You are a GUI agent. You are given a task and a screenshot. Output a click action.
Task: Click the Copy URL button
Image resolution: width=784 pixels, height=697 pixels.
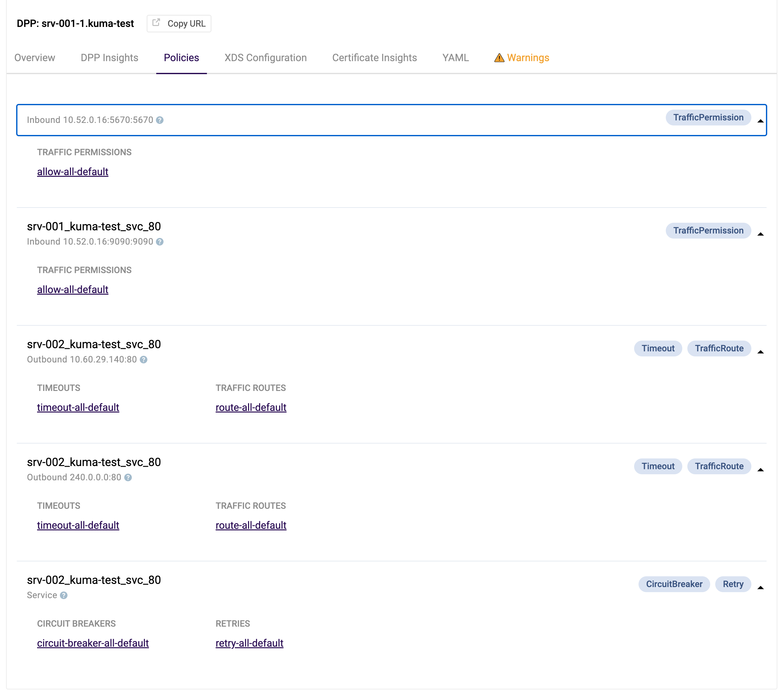pyautogui.click(x=178, y=23)
